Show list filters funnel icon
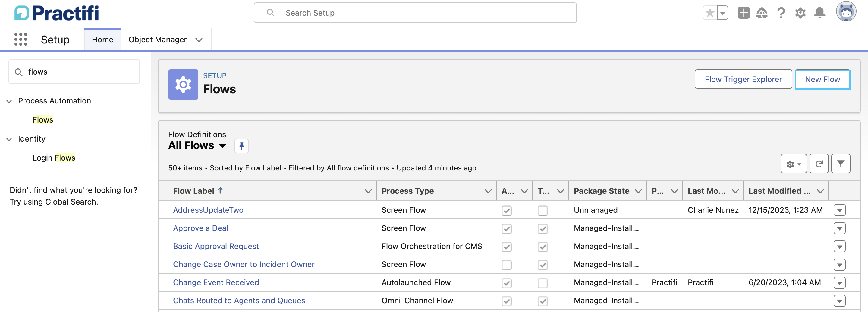This screenshot has height=312, width=868. click(x=840, y=164)
